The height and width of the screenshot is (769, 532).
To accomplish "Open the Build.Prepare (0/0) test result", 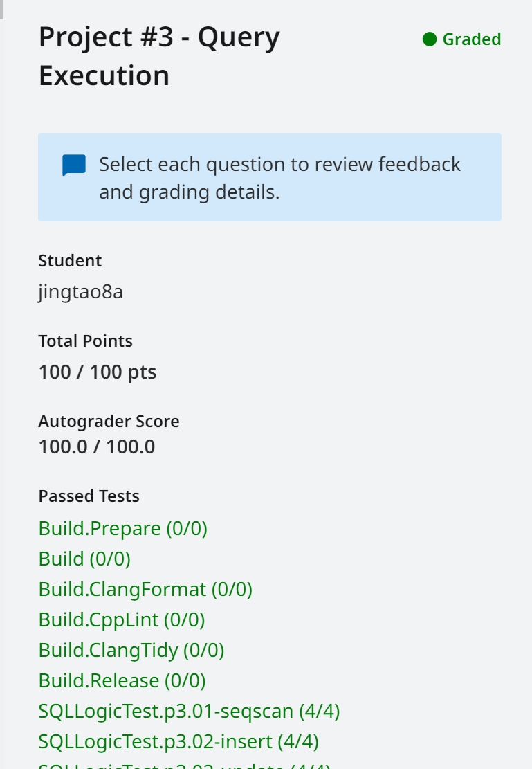I will (x=123, y=528).
